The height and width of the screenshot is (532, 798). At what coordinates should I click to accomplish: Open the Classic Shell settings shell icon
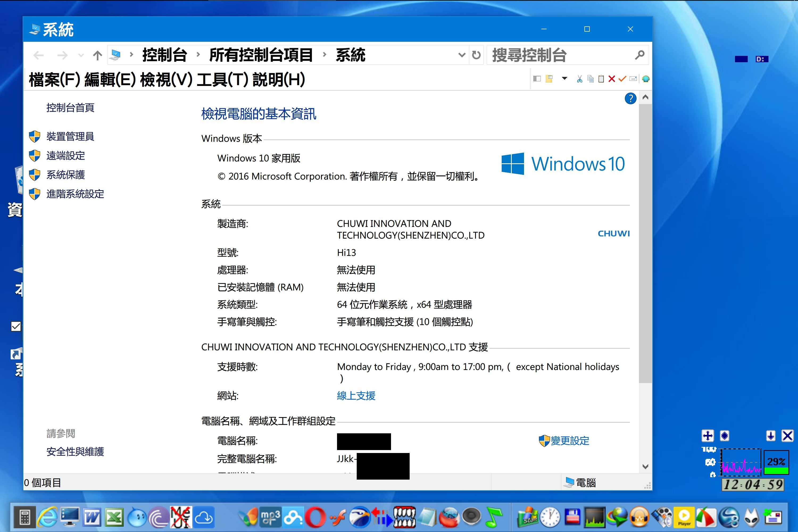point(646,79)
